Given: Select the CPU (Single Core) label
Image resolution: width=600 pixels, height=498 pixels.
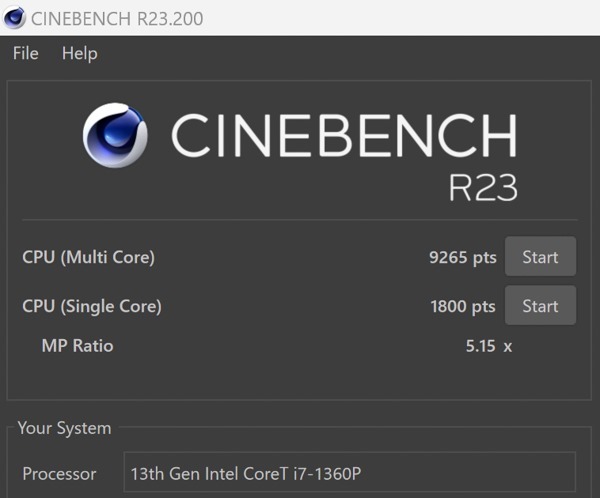Looking at the screenshot, I should click(92, 306).
